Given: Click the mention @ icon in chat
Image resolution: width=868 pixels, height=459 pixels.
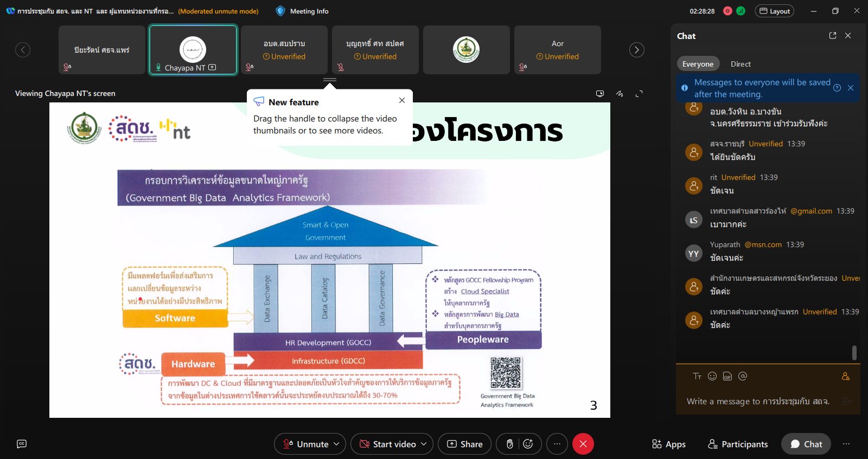Looking at the screenshot, I should tap(743, 376).
